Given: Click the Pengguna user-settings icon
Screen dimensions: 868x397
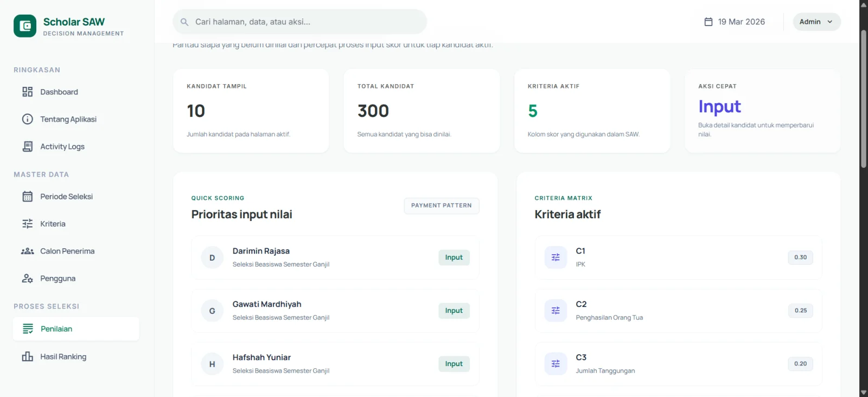Looking at the screenshot, I should pyautogui.click(x=27, y=279).
